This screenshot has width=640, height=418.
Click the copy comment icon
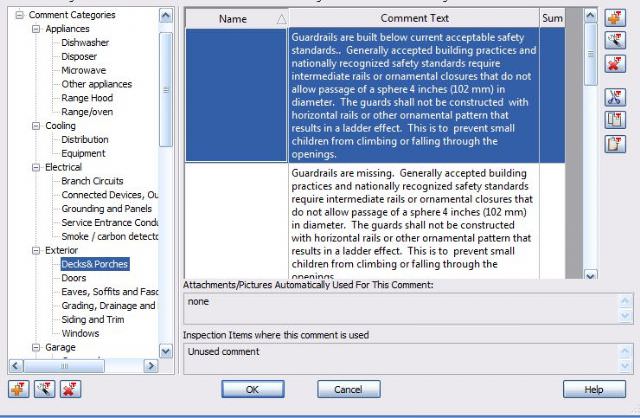click(x=617, y=120)
